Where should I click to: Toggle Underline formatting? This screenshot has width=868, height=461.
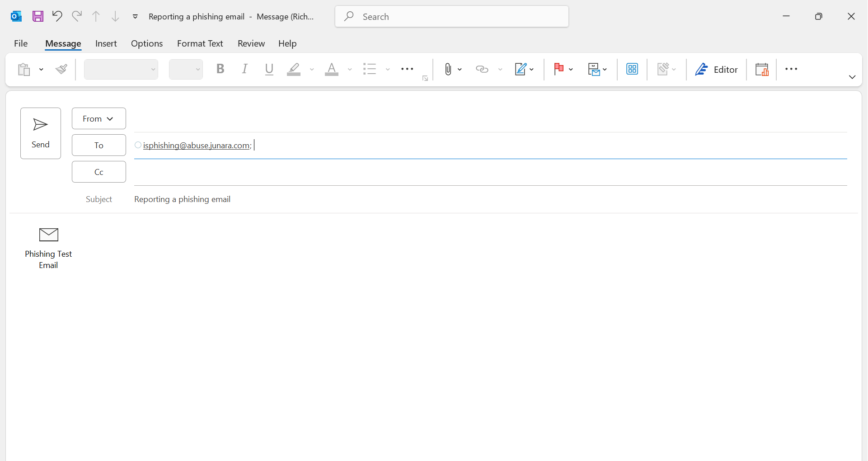[x=269, y=69]
